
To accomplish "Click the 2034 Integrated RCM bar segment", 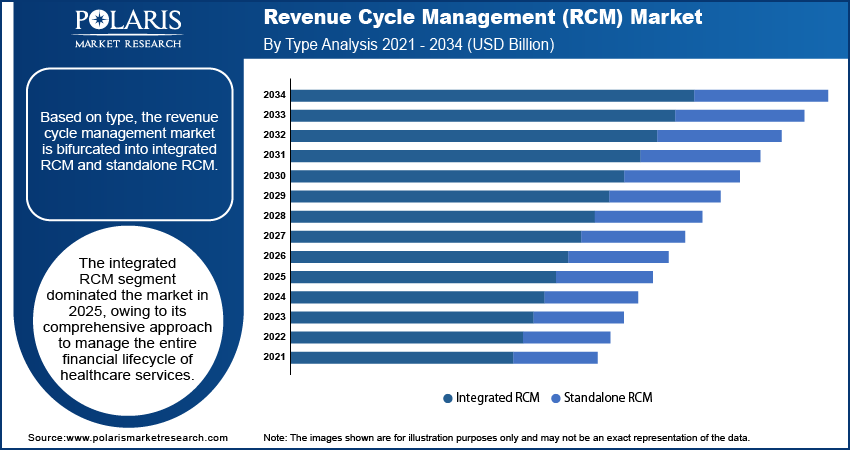I will (x=492, y=95).
